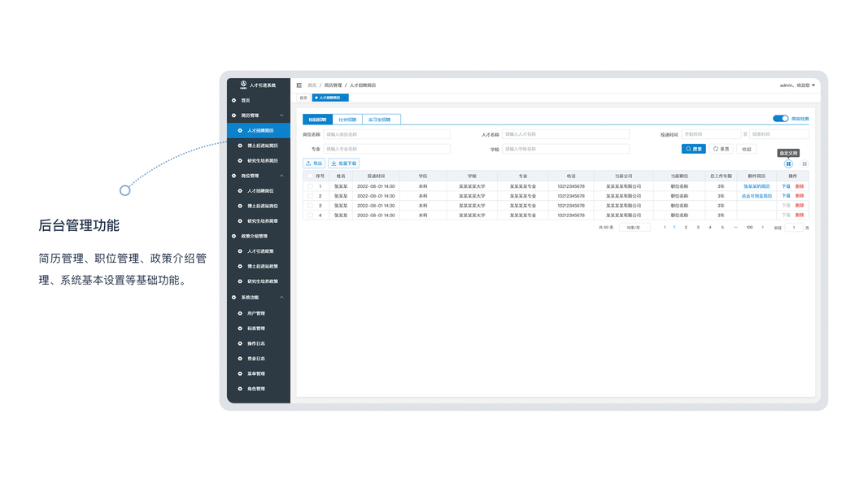
Task: Switch to the 校园招聘 tab
Action: (318, 120)
